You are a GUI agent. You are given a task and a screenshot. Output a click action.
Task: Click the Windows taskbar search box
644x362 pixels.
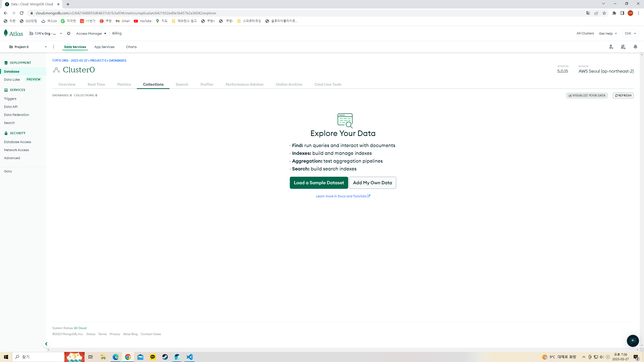pyautogui.click(x=38, y=357)
